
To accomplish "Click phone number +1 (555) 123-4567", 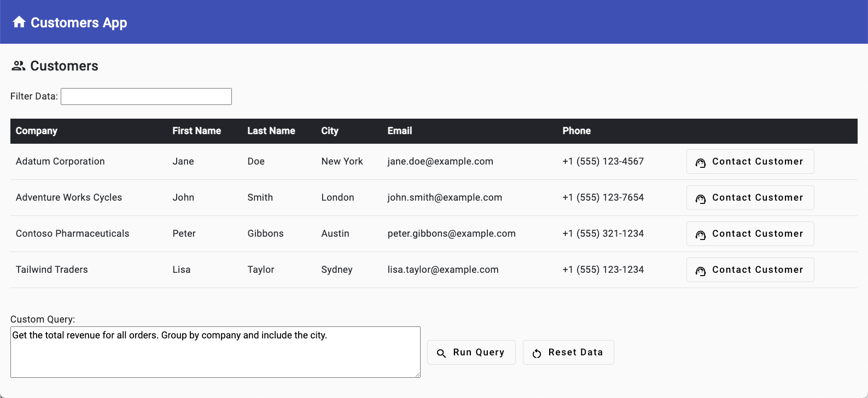I will 603,161.
